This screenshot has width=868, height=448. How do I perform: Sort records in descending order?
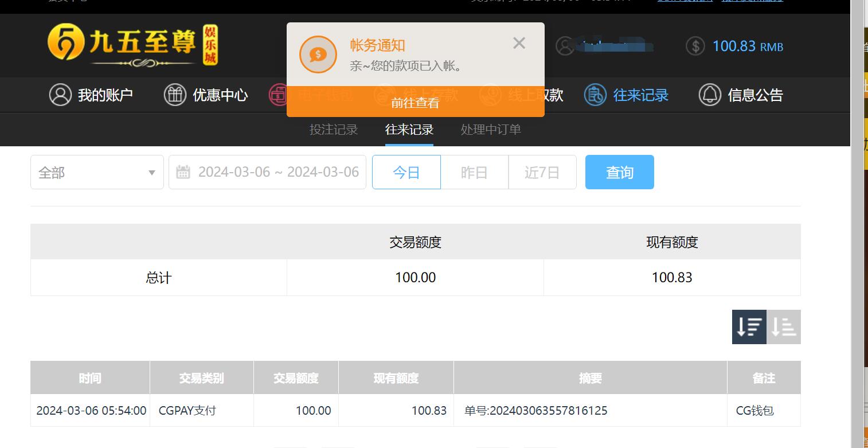click(749, 327)
